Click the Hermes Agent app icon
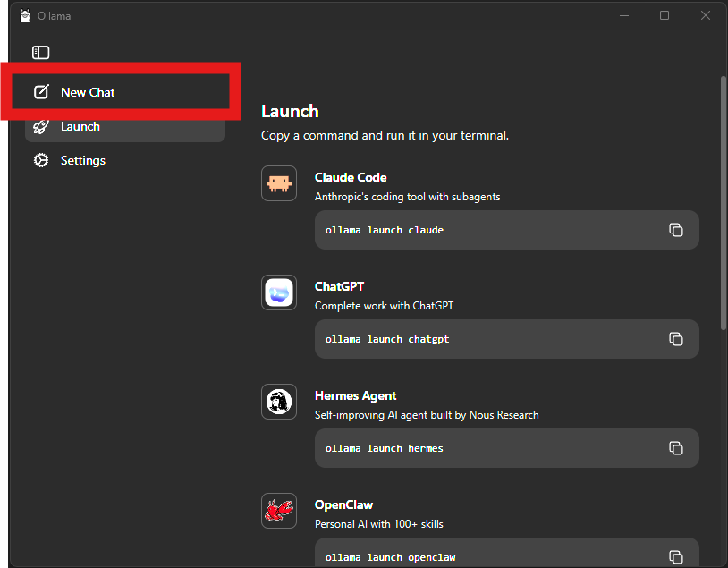This screenshot has width=728, height=568. [278, 402]
